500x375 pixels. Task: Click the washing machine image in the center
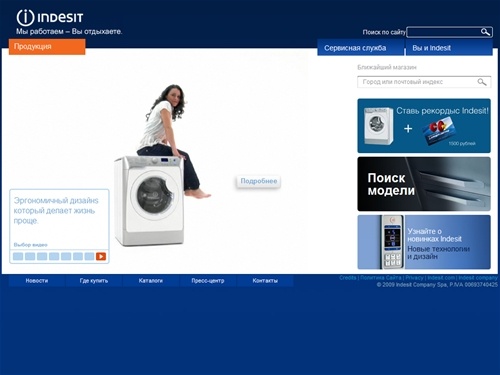click(x=149, y=201)
